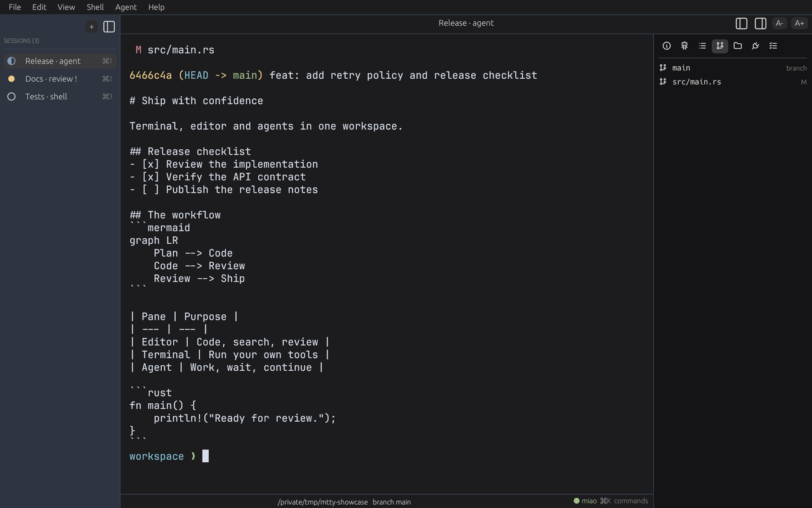
Task: Click the branch icon beside main
Action: 663,67
